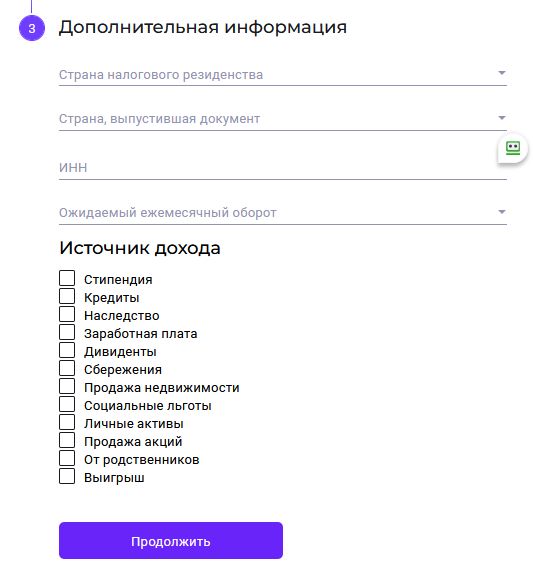Select the Продажа акций checkbox
533x571 pixels.
tap(67, 440)
